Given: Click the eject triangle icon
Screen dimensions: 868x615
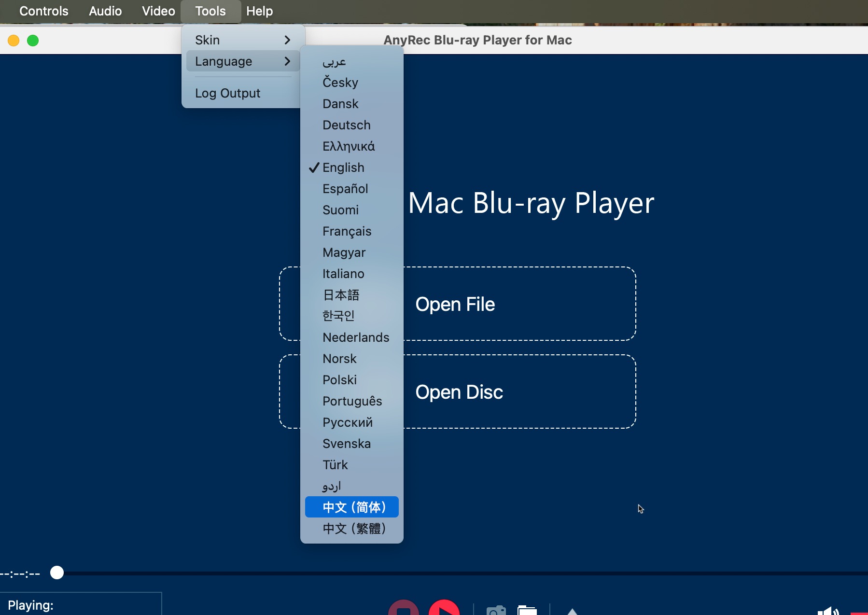Looking at the screenshot, I should point(572,611).
